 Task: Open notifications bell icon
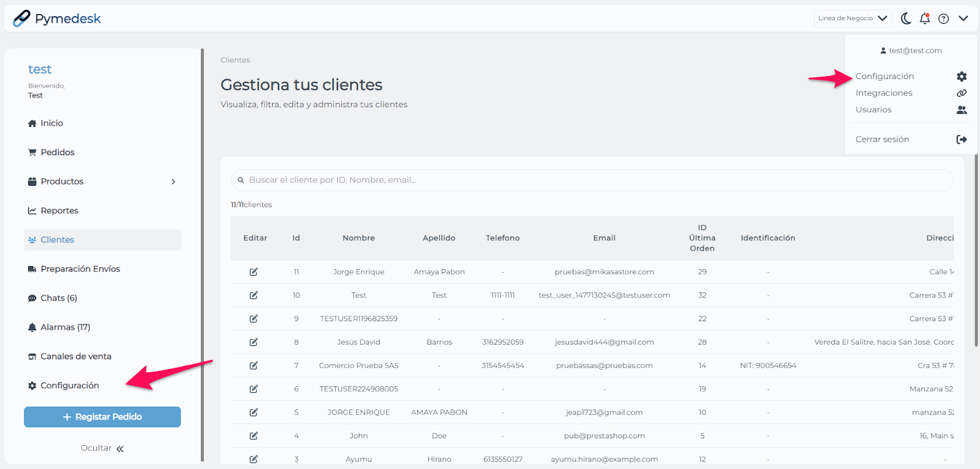[x=925, y=18]
